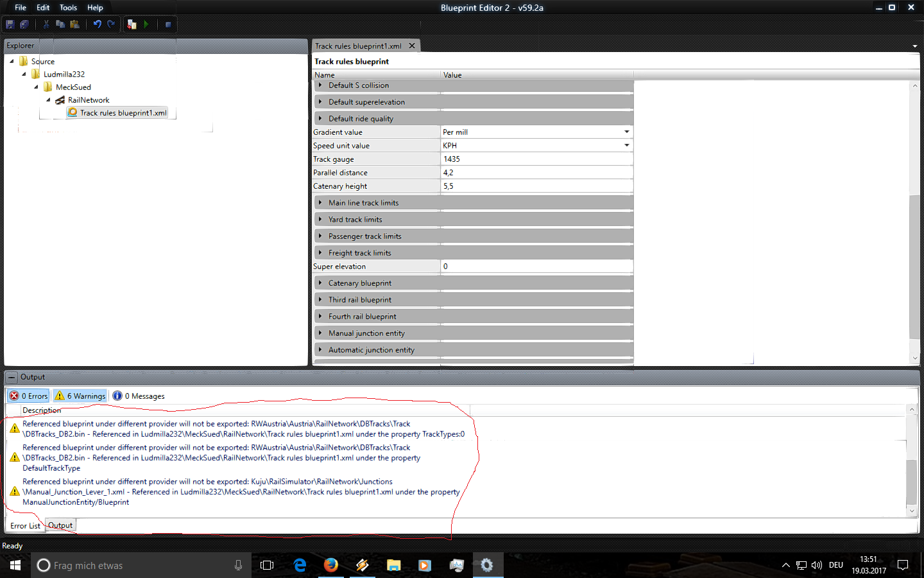Open the Windows notification center

[x=903, y=565]
